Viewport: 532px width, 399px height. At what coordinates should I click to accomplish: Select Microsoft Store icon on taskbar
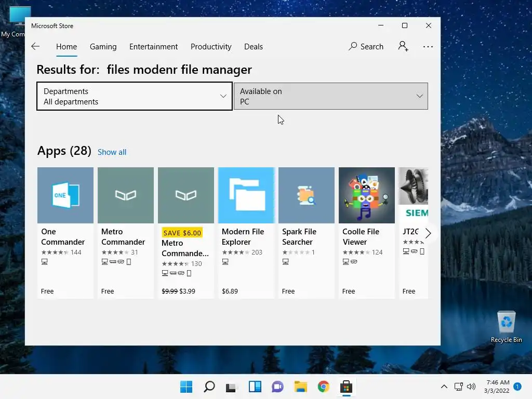[346, 387]
